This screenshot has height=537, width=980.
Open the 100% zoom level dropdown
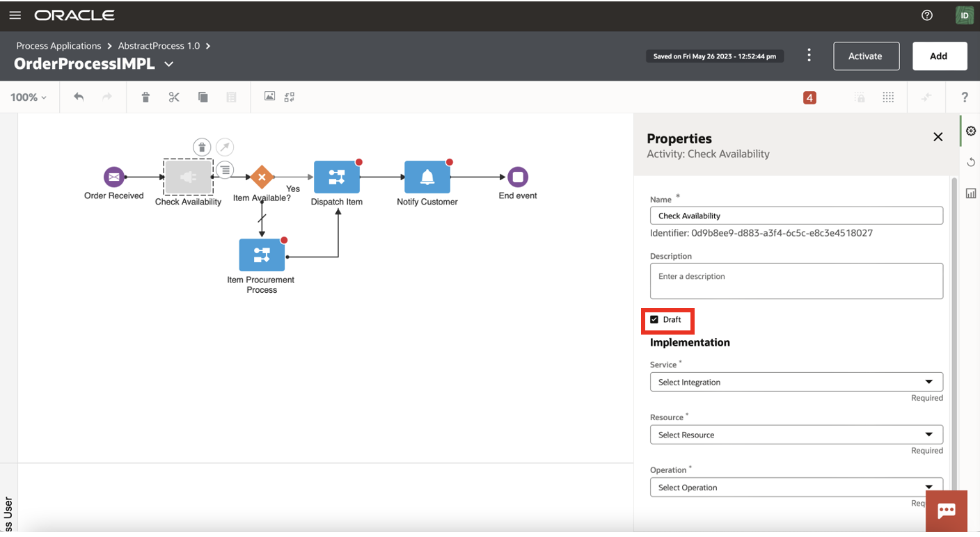[x=29, y=97]
